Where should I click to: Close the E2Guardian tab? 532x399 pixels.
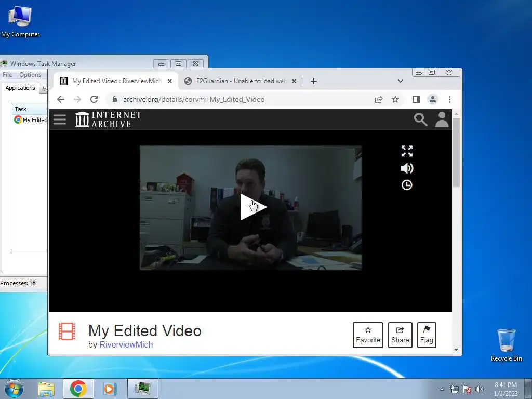point(294,81)
